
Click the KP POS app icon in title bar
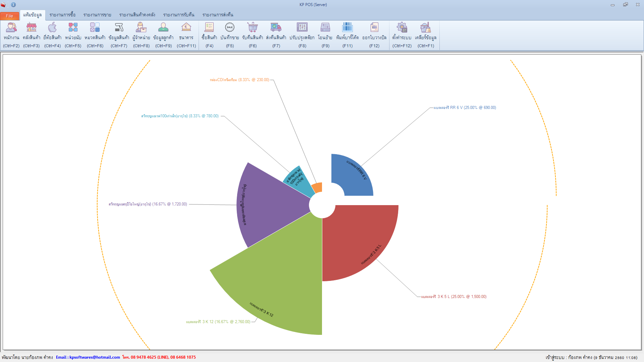pyautogui.click(x=3, y=5)
